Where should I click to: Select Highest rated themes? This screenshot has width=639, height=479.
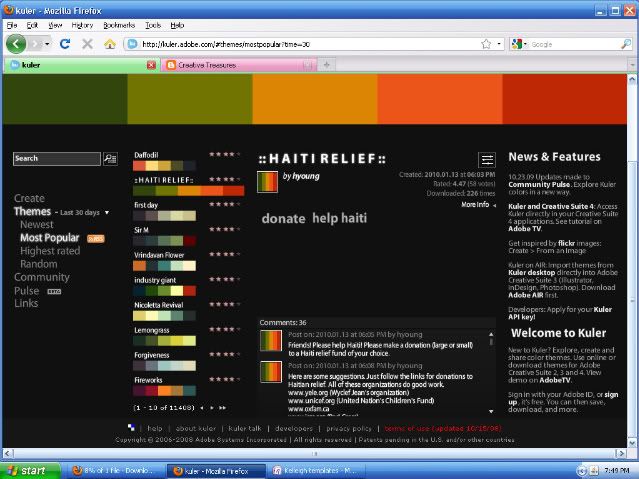tap(50, 251)
